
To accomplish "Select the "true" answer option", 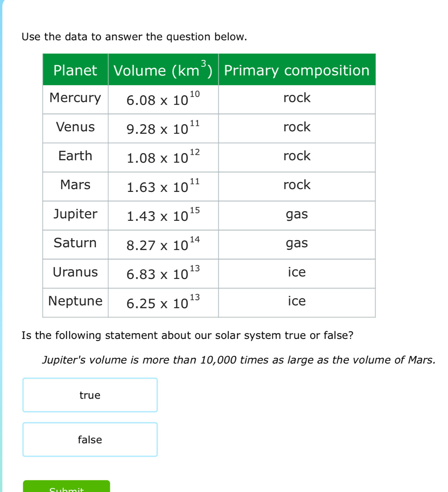I will pos(90,395).
